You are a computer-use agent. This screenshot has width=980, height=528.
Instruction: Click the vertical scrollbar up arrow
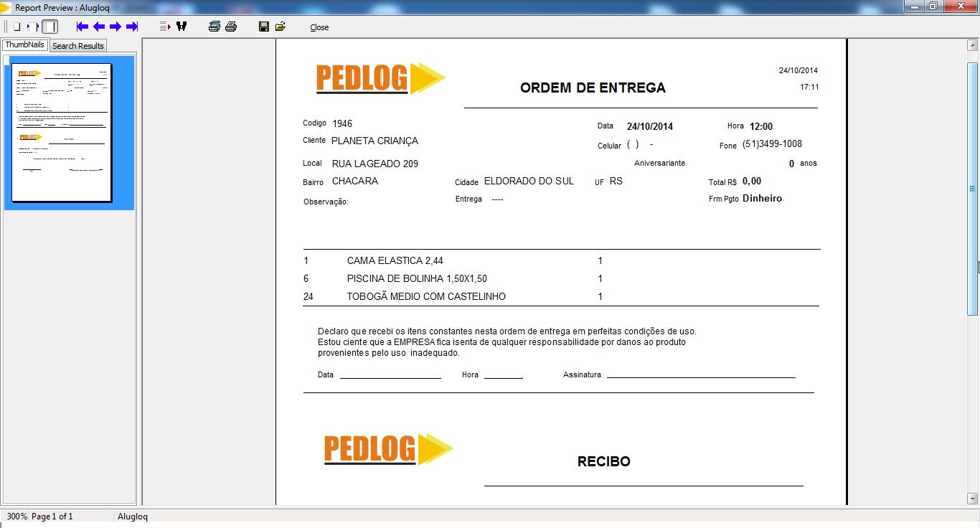[x=973, y=45]
